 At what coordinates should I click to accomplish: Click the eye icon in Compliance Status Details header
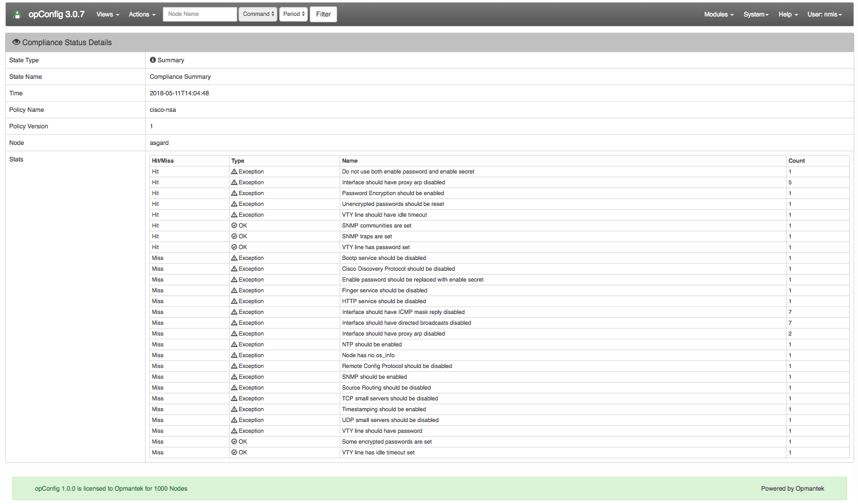click(17, 42)
